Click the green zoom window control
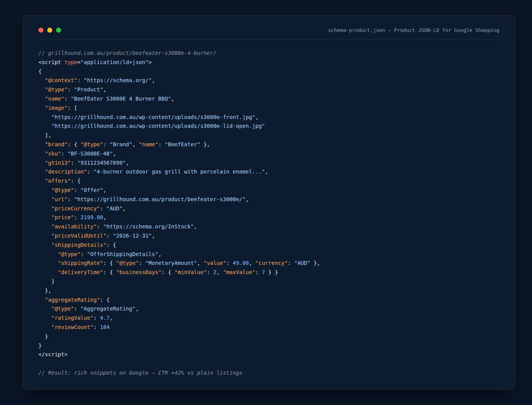This screenshot has height=405, width=532. click(x=58, y=30)
